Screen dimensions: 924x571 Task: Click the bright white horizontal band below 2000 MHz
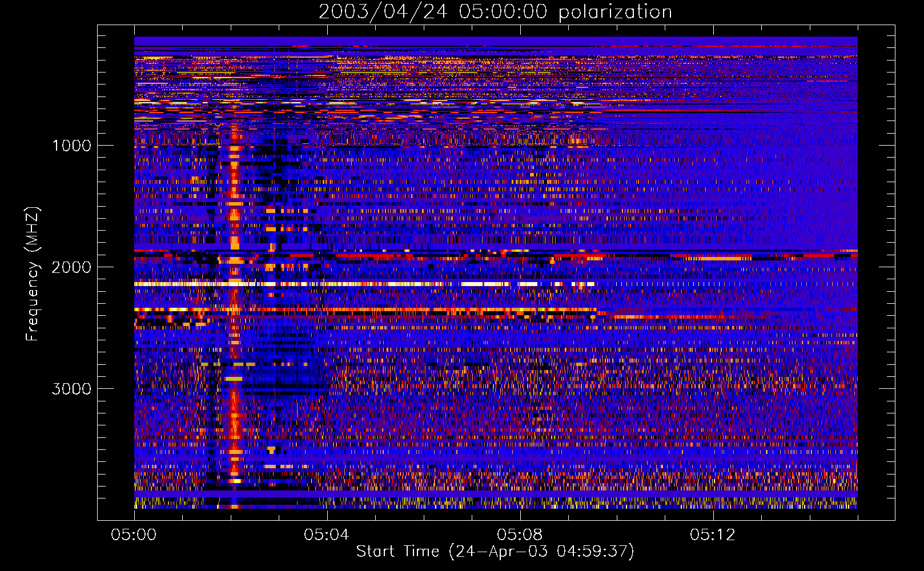pos(365,284)
